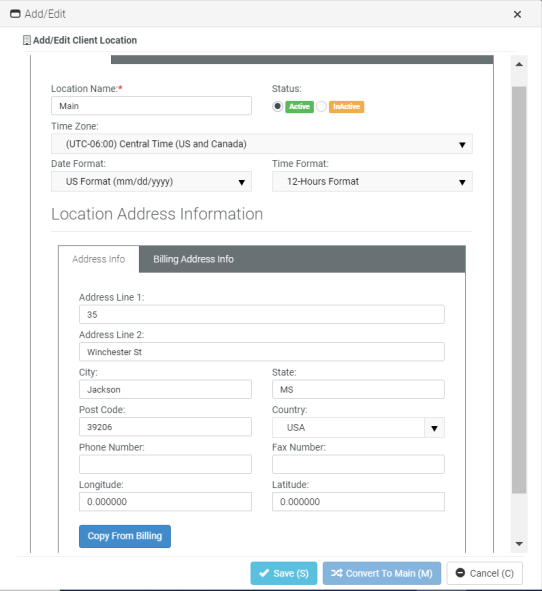Click the Location Address Information heading

[x=157, y=214]
